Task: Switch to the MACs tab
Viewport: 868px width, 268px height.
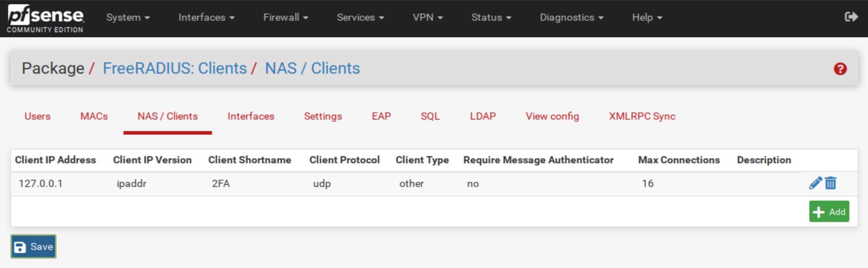Action: [x=94, y=116]
